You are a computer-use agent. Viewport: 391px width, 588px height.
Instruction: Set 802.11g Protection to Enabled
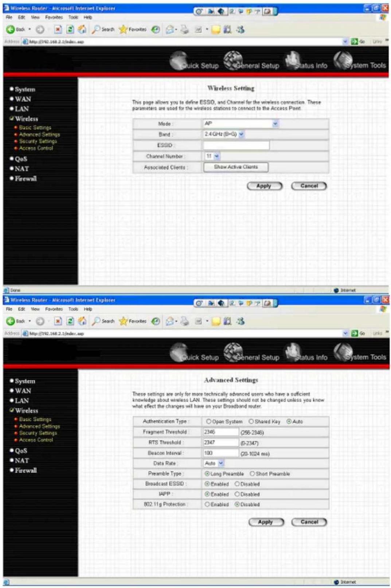(x=207, y=504)
